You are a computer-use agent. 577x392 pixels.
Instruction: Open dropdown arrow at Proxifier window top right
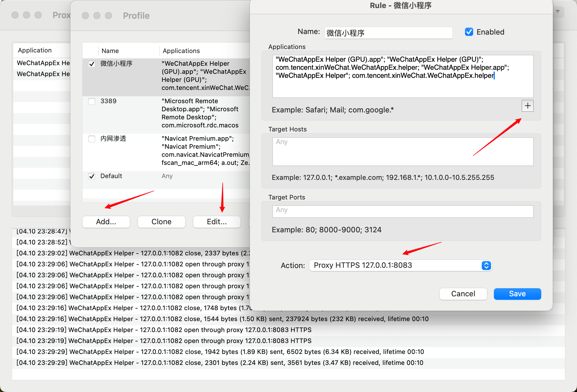tap(558, 12)
